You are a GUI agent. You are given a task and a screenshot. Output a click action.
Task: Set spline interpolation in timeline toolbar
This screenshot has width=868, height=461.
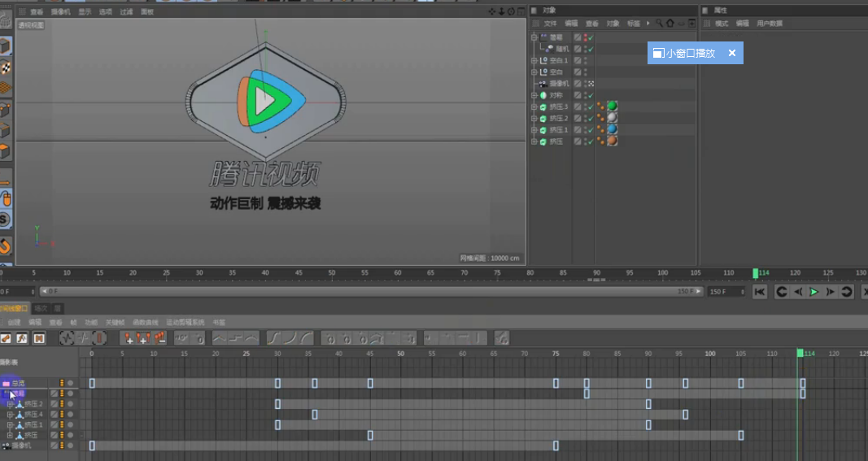click(252, 338)
